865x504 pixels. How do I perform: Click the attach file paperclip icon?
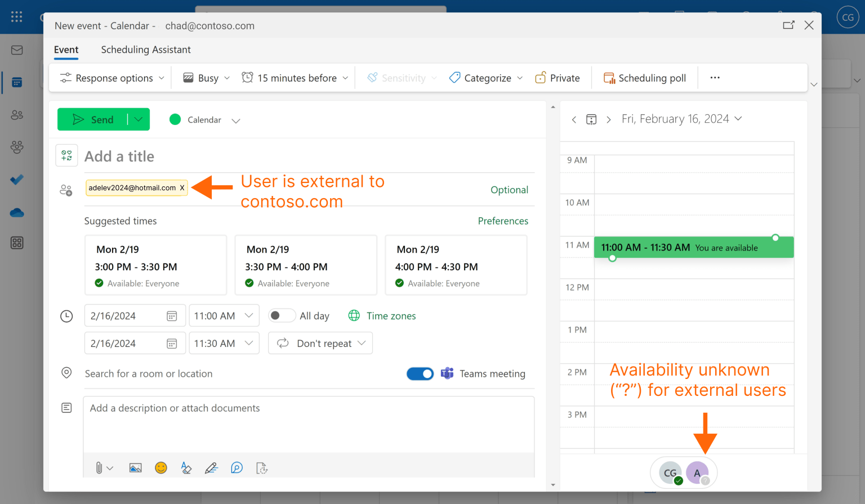click(99, 467)
